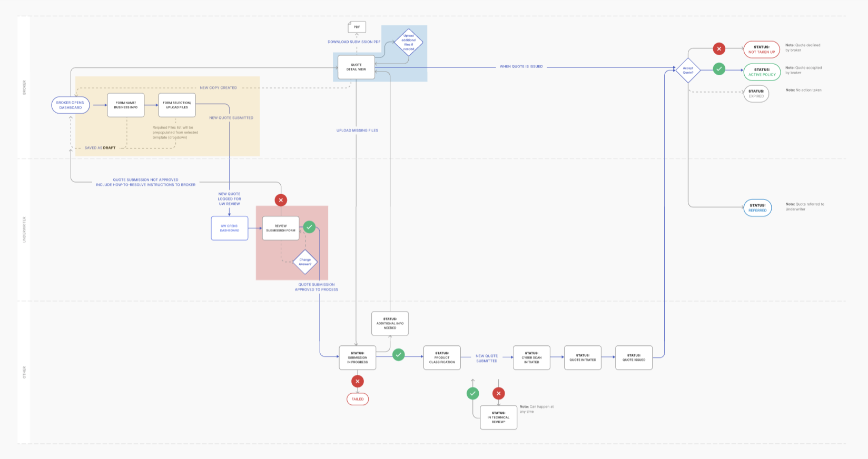Screen dimensions: 868x459
Task: Select the Quote declined by broker note
Action: 803,47
